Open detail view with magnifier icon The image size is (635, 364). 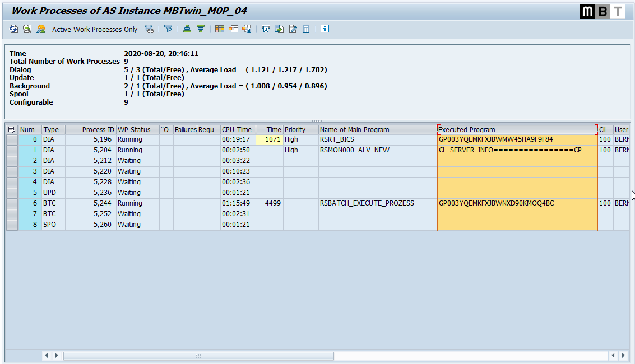click(26, 29)
